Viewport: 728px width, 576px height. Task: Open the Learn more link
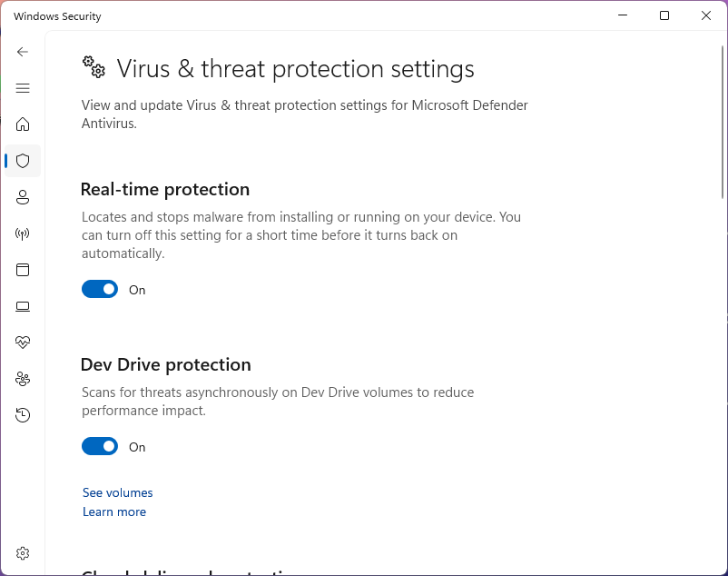(114, 512)
